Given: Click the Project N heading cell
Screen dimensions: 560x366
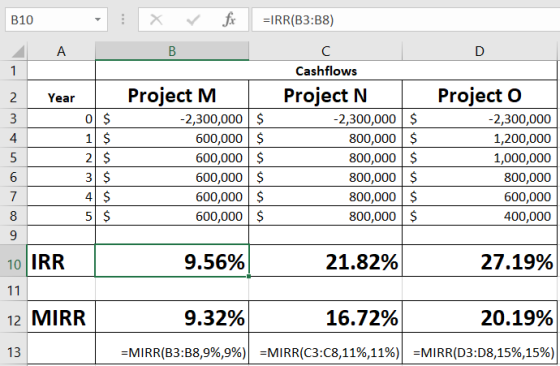Looking at the screenshot, I should (x=325, y=95).
